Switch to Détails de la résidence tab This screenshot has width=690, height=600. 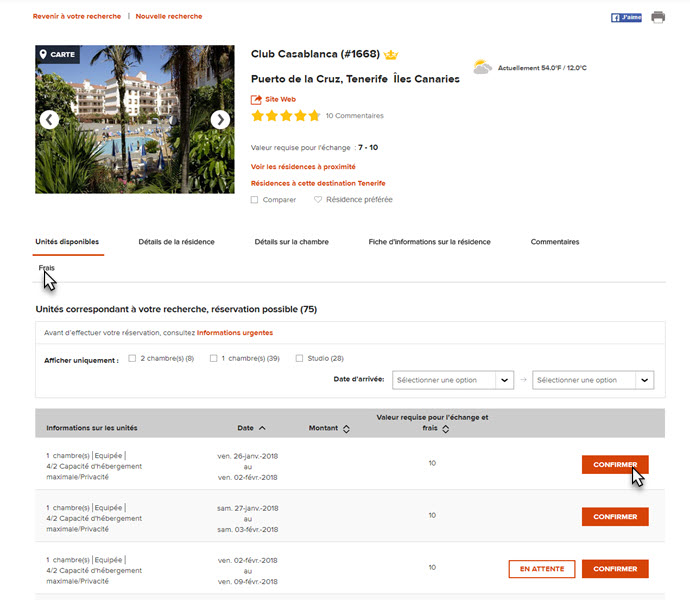[x=176, y=242]
